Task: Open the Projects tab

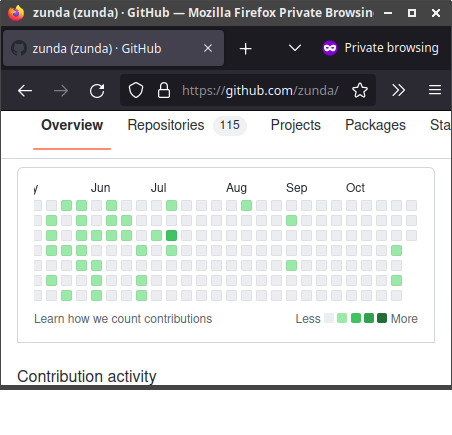Action: click(x=296, y=125)
